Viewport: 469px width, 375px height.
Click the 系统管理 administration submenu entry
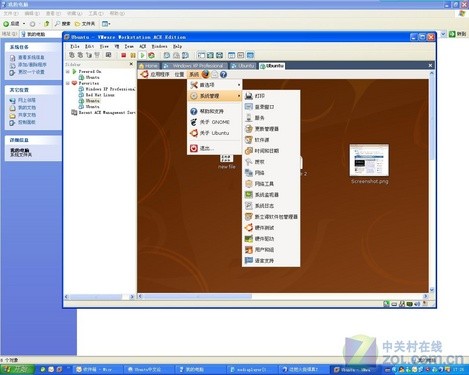(x=215, y=96)
